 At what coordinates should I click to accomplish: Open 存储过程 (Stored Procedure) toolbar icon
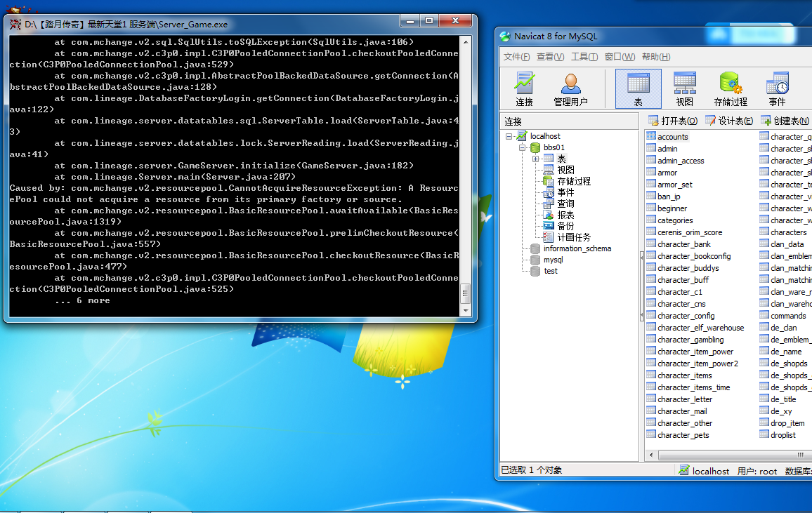coord(731,89)
